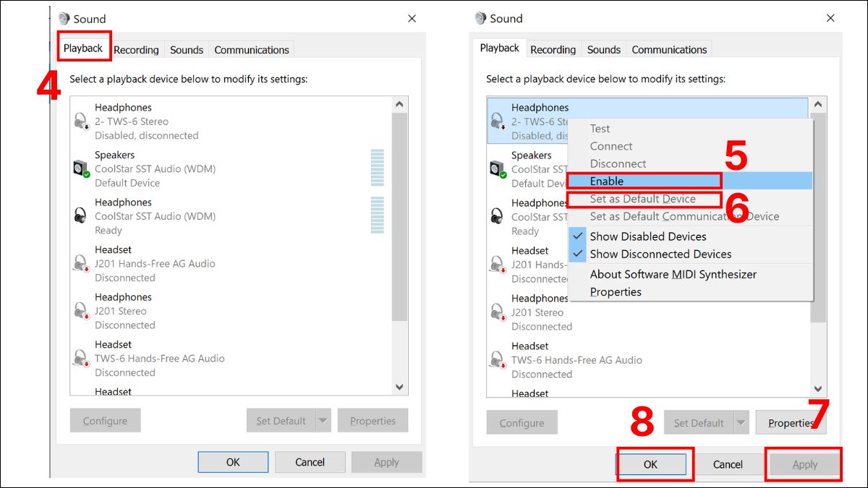The height and width of the screenshot is (488, 868).
Task: Choose Connect in context menu
Action: click(690, 146)
